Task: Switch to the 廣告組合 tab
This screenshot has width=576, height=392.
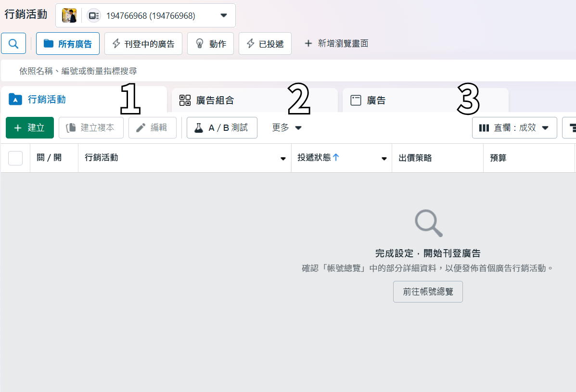Action: [215, 101]
